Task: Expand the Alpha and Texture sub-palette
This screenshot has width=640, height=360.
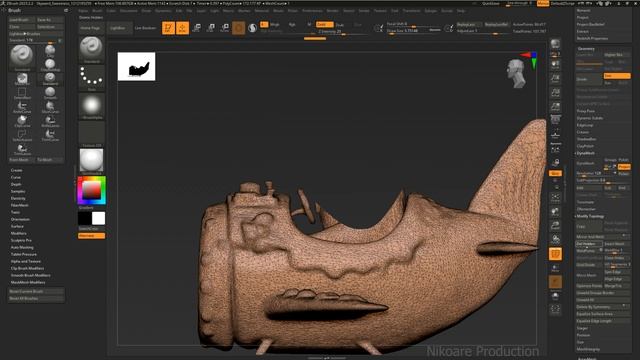Action: point(26,261)
